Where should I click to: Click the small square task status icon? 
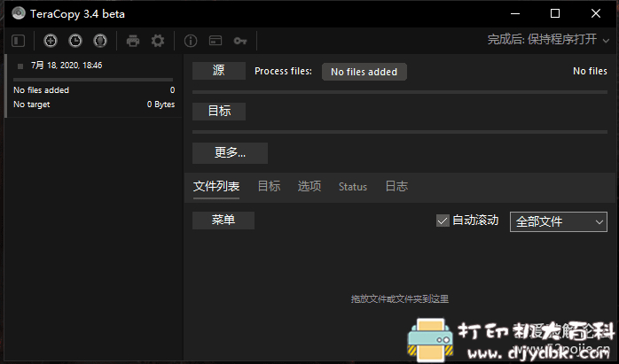click(20, 66)
